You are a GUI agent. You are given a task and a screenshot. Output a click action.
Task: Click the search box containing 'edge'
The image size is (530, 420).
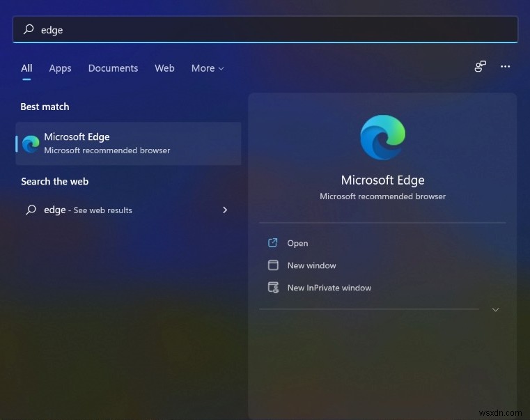click(x=265, y=29)
